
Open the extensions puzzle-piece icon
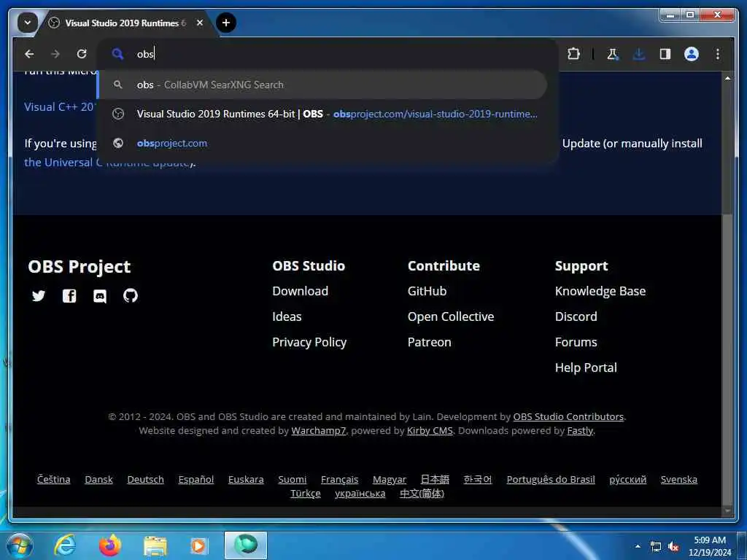(x=573, y=54)
